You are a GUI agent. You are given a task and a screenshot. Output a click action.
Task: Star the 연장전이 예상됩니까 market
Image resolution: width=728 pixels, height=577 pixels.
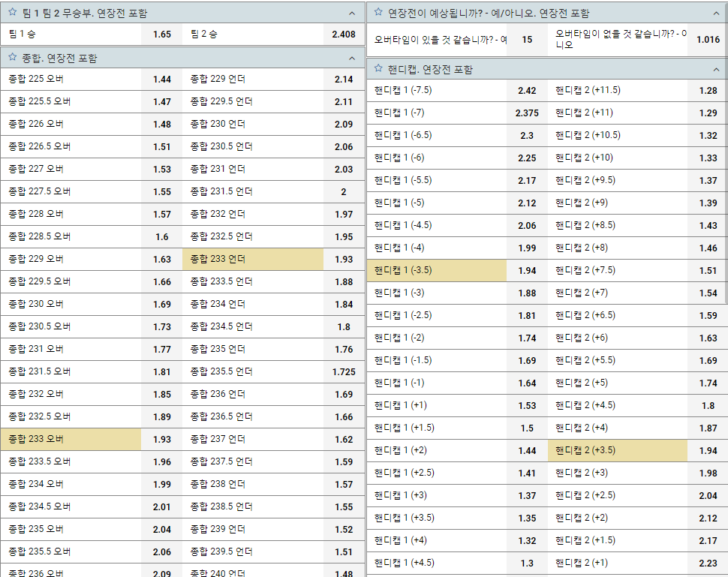[379, 13]
